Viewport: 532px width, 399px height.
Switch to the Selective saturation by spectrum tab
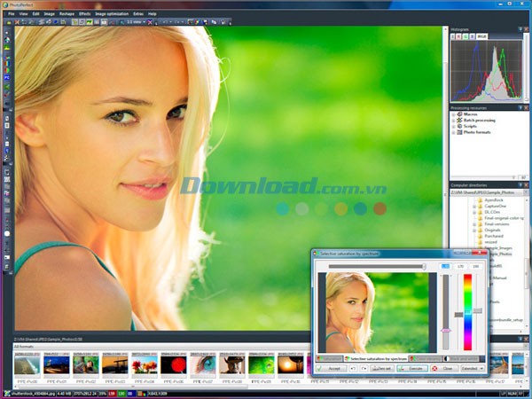pyautogui.click(x=375, y=358)
